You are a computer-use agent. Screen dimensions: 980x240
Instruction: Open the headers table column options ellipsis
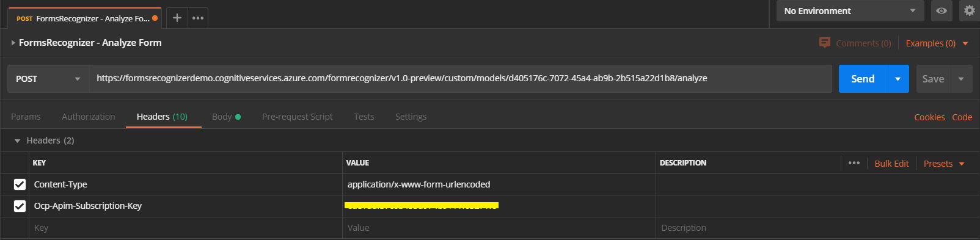[x=854, y=163]
